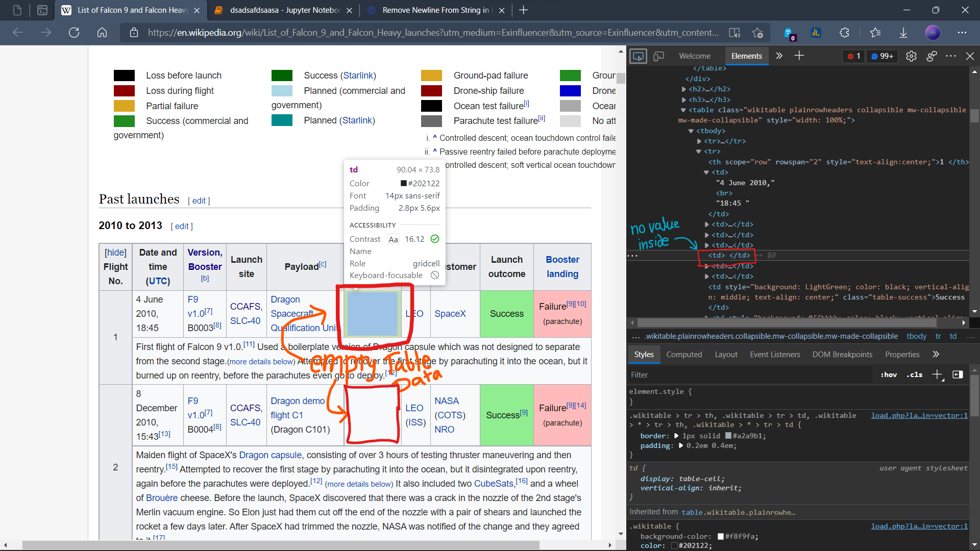Click edit link next to 2010 to 2013

(x=182, y=227)
